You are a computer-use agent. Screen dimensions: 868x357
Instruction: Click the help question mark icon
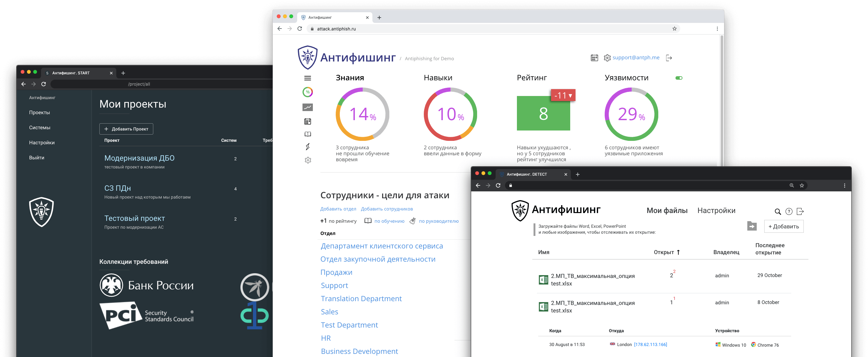pyautogui.click(x=788, y=212)
